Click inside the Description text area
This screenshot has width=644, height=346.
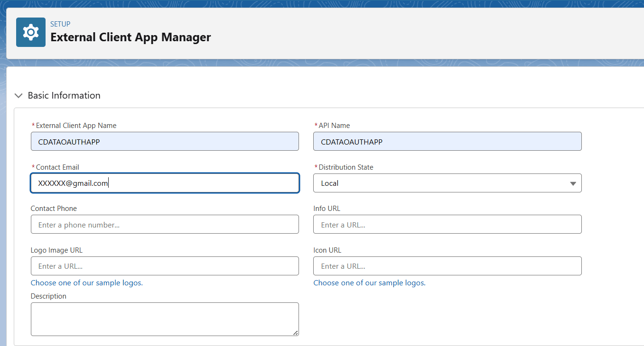pyautogui.click(x=165, y=318)
